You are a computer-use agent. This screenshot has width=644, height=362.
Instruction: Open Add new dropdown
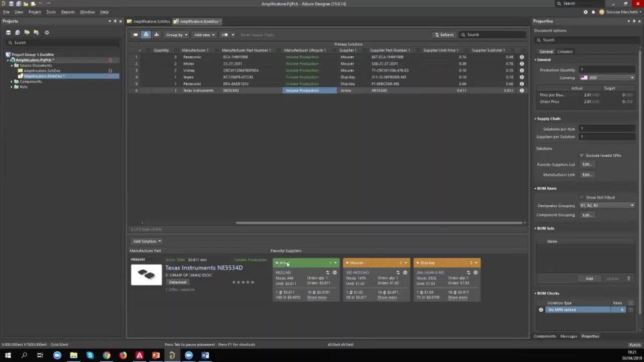204,35
